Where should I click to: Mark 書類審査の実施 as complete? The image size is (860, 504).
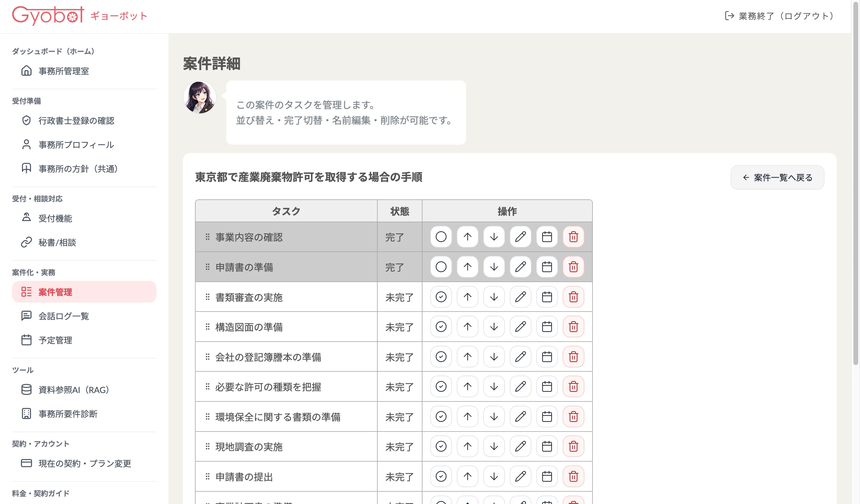tap(441, 297)
